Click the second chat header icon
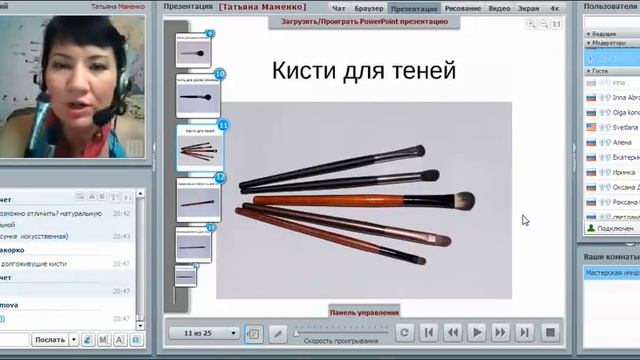The image size is (640, 360). pos(92,197)
